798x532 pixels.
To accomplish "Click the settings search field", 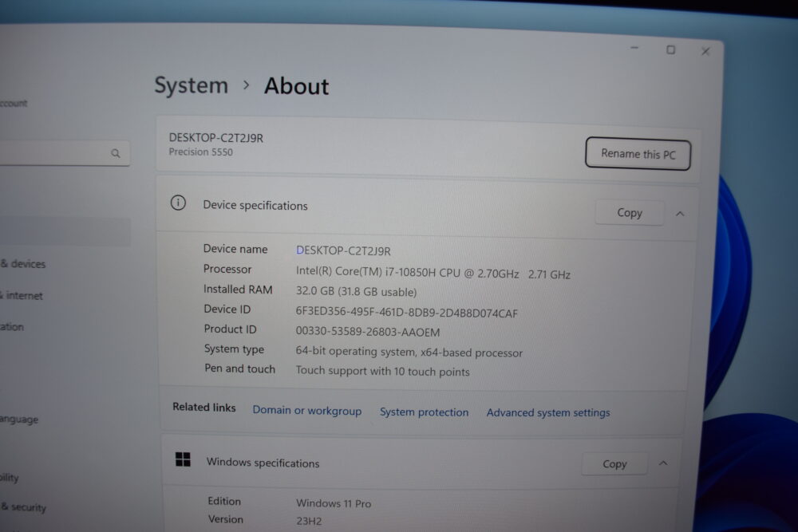I will (x=65, y=153).
